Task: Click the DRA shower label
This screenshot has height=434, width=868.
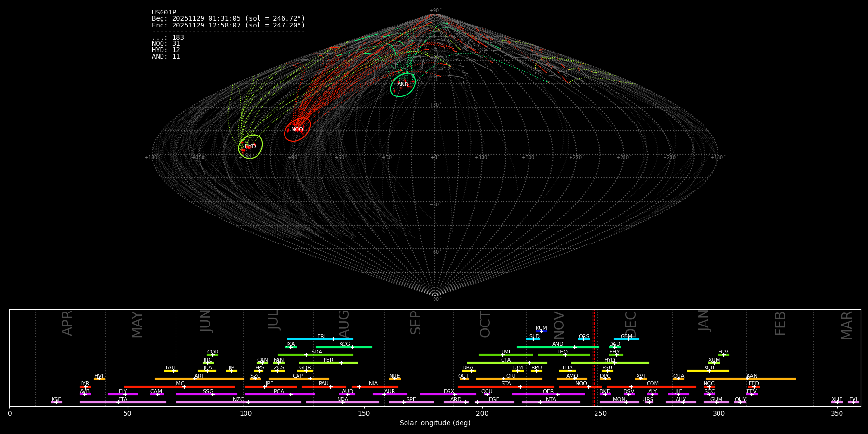Action: 468,368
